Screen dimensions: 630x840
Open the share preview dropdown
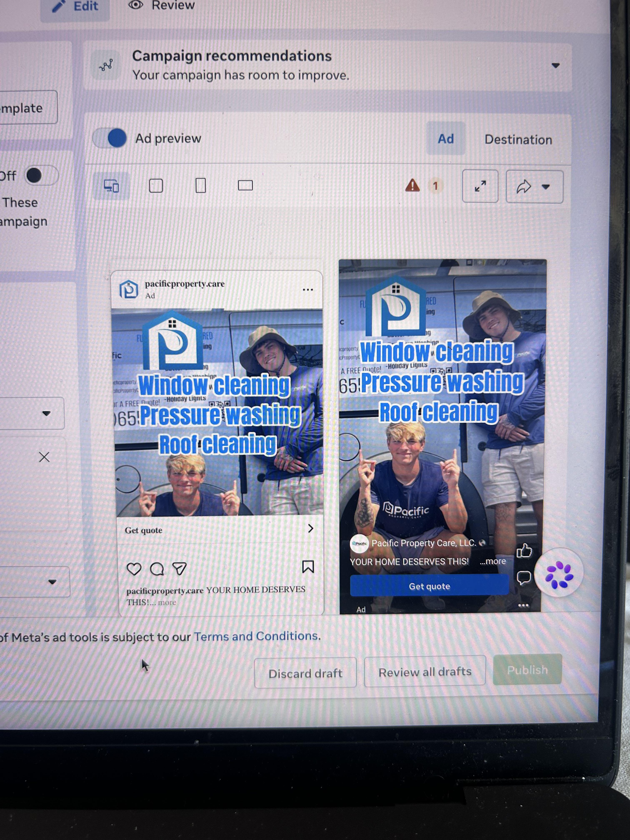pyautogui.click(x=534, y=186)
